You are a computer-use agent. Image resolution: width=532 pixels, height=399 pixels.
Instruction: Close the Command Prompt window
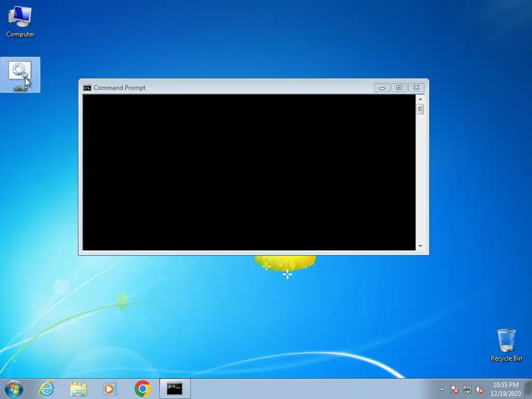pos(416,88)
